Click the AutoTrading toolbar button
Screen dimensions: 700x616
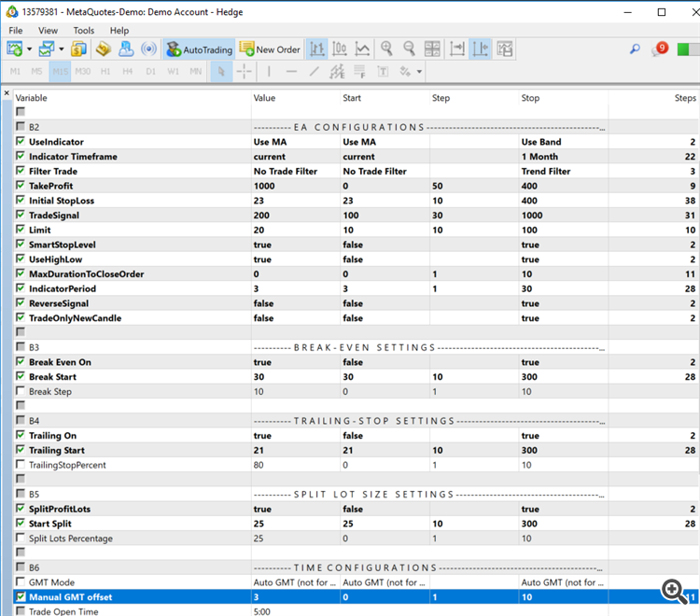197,49
